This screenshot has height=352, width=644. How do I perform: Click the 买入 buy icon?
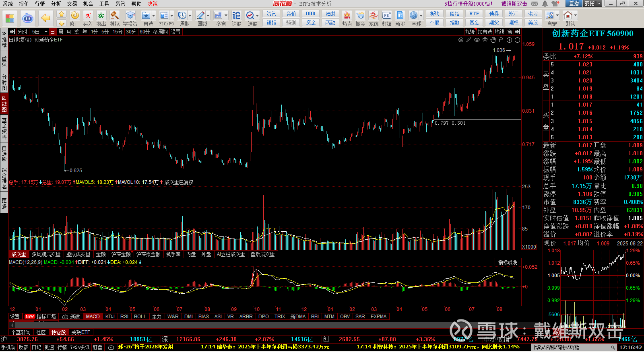[88, 15]
